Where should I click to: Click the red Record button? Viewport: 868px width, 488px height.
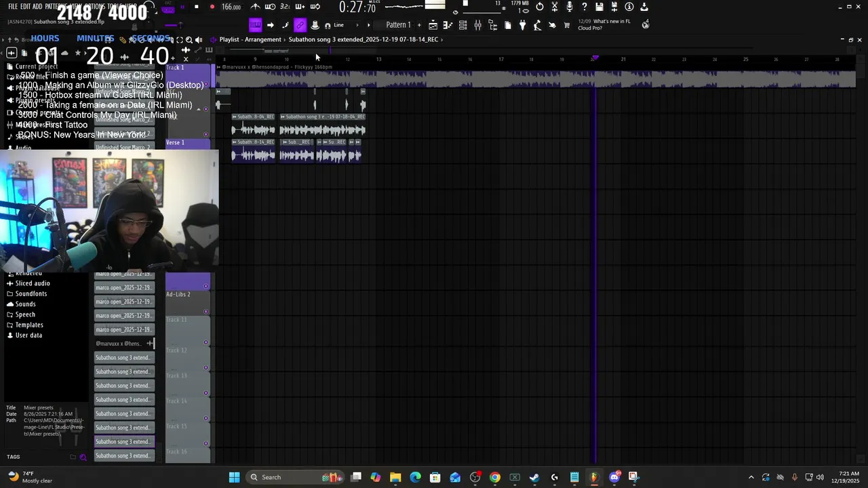point(212,7)
